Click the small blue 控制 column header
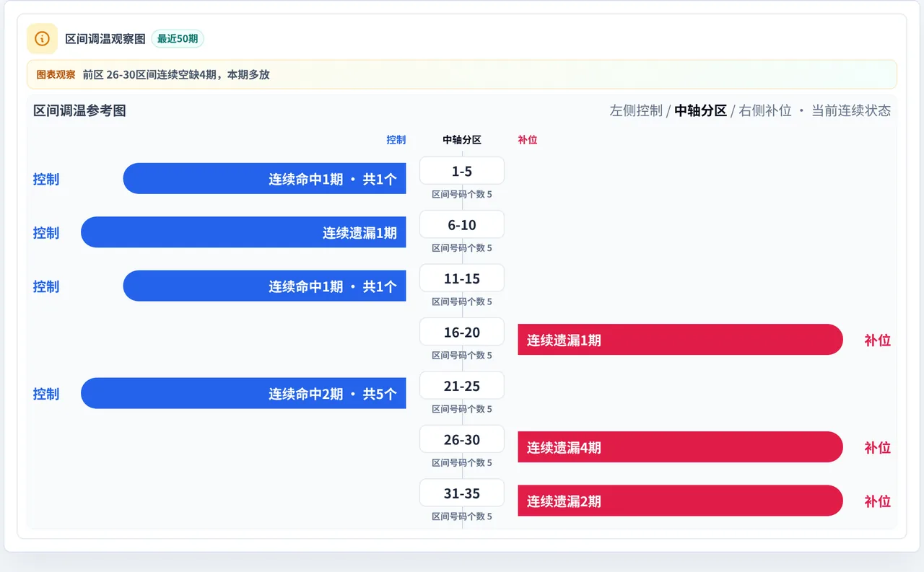924x572 pixels. (396, 140)
